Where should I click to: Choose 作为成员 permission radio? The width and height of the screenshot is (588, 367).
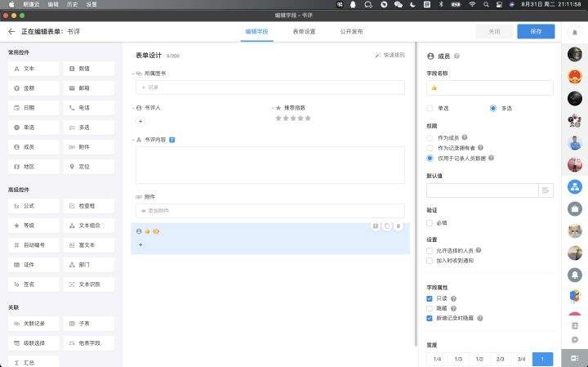click(x=430, y=138)
